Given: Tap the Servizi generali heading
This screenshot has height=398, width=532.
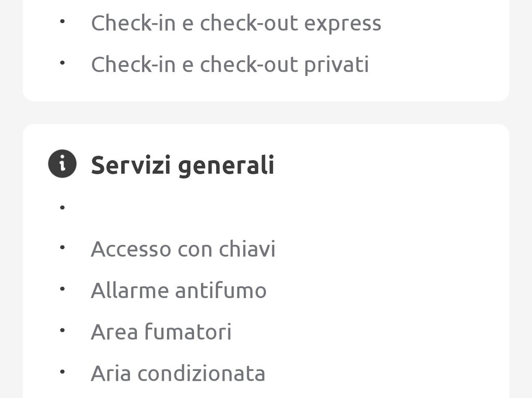Looking at the screenshot, I should coord(182,165).
